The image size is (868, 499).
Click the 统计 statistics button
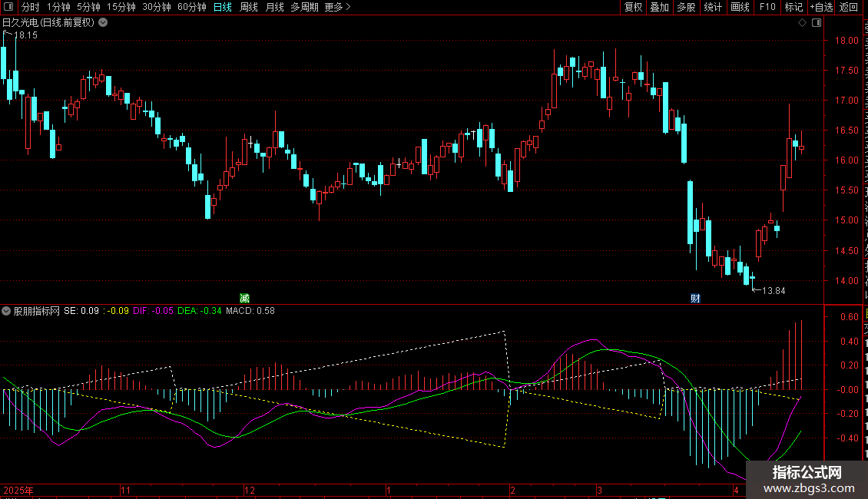tap(713, 7)
